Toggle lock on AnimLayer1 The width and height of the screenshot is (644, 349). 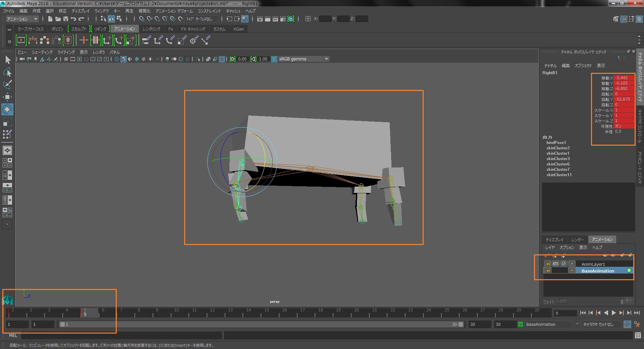[x=547, y=264]
